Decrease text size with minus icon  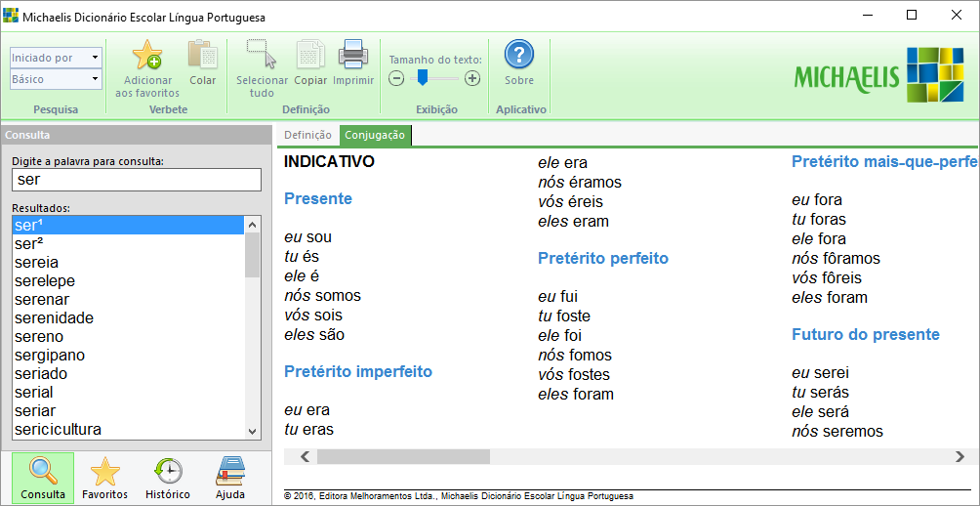pos(396,78)
